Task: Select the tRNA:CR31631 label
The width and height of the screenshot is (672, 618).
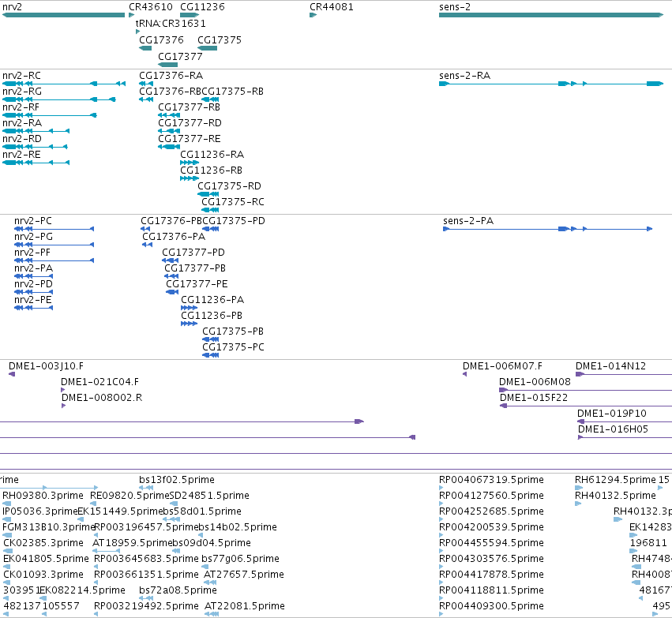Action: tap(171, 23)
